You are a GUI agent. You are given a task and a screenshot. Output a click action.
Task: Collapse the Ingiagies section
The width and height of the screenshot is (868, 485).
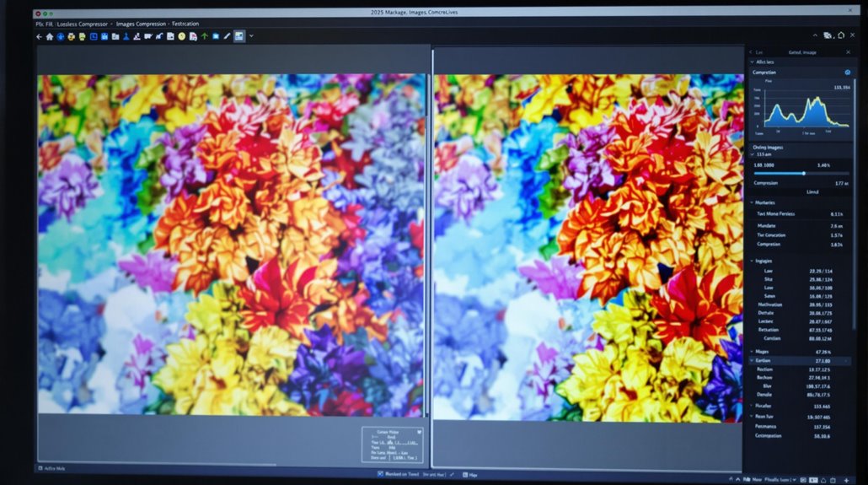pyautogui.click(x=752, y=261)
